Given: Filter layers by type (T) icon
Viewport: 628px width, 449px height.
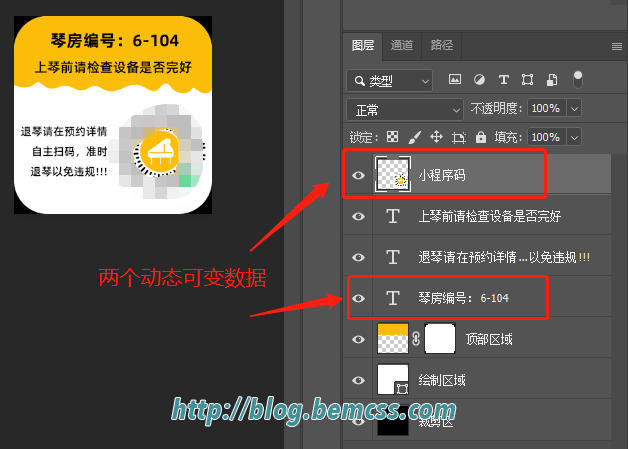Looking at the screenshot, I should [503, 79].
